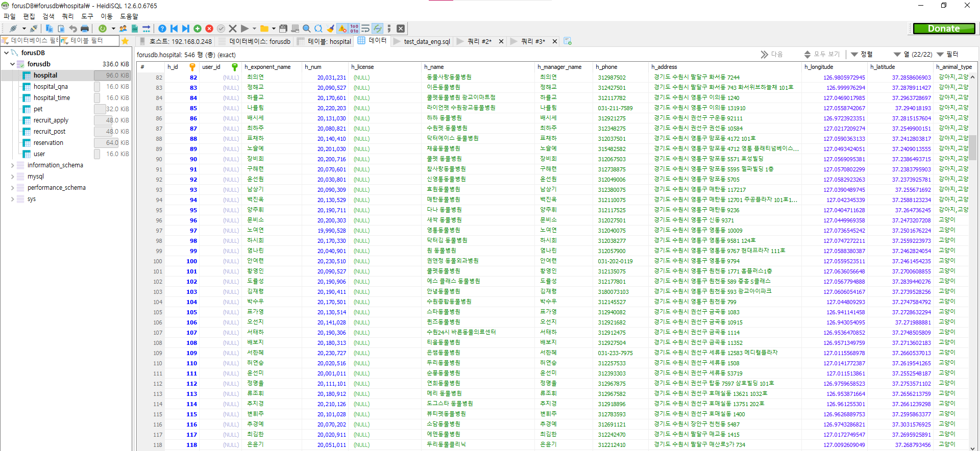This screenshot has width=980, height=451.
Task: Expand the information_schema database
Action: pyautogui.click(x=12, y=165)
